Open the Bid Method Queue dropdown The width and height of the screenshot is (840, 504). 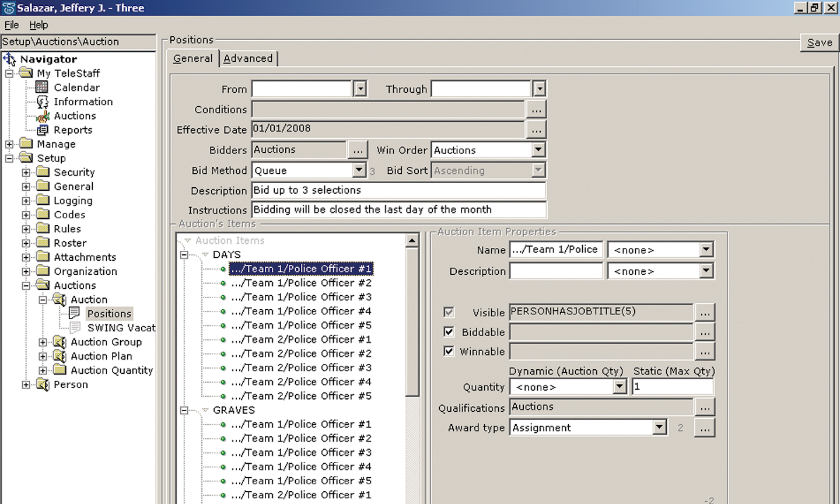(359, 170)
